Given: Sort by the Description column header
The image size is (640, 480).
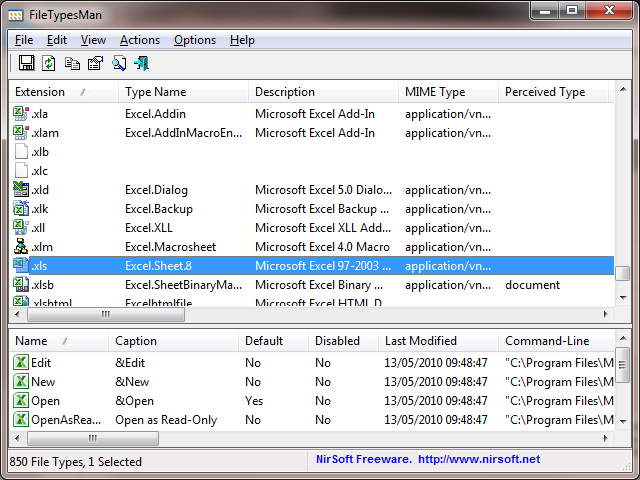Looking at the screenshot, I should click(323, 92).
